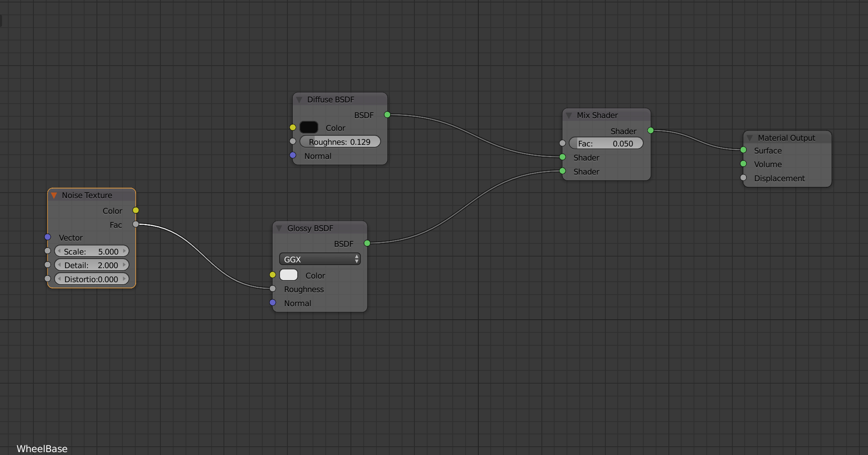
Task: Decrease the Noise Texture Detail value
Action: [59, 265]
